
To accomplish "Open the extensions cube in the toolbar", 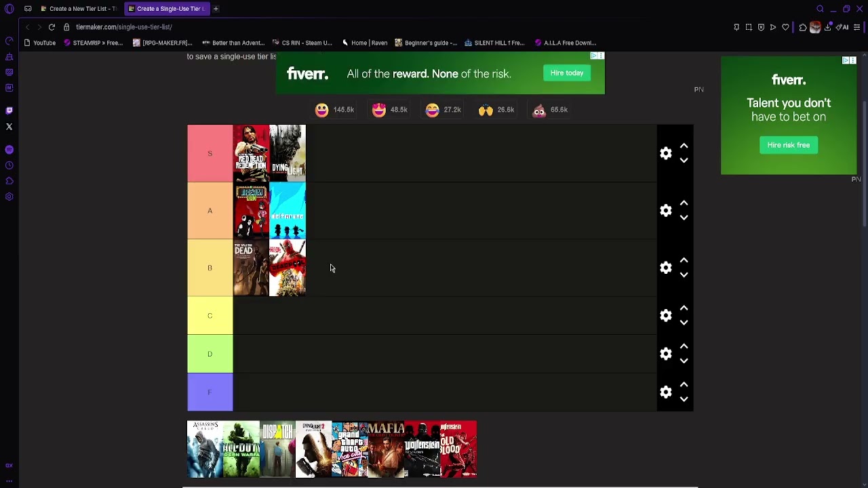I will pos(803,27).
